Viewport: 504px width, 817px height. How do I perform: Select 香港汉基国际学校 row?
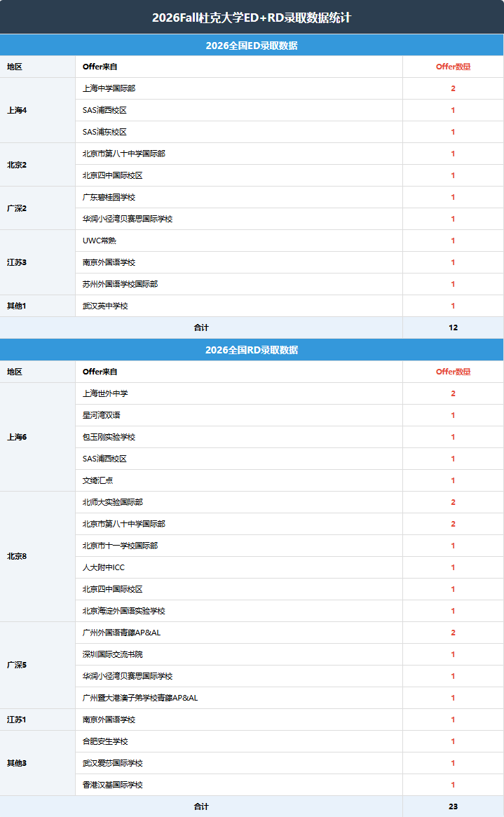112,785
